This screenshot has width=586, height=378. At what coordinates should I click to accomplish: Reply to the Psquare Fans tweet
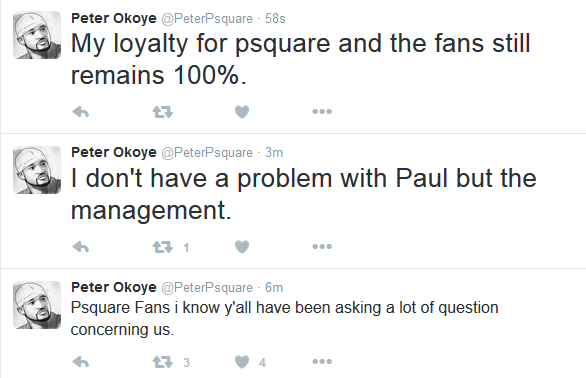click(x=81, y=362)
